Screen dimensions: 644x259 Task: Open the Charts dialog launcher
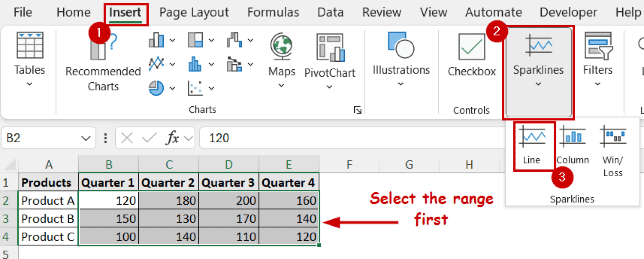click(358, 110)
